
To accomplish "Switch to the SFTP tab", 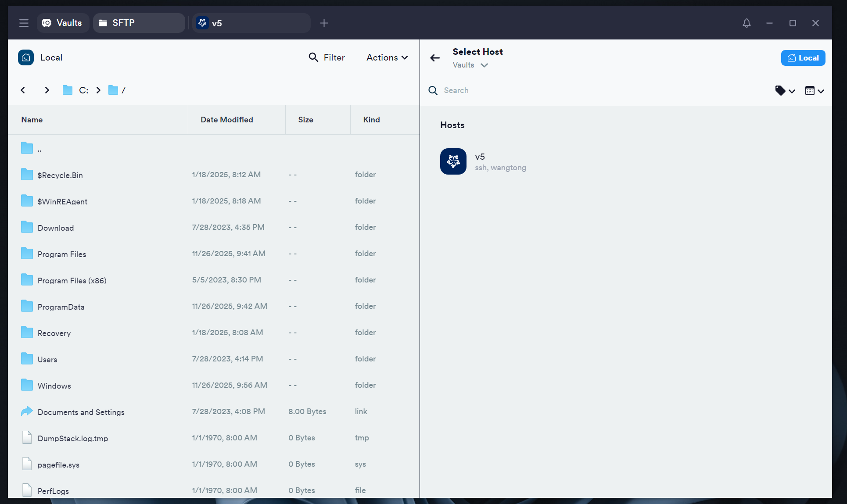I will pos(139,23).
